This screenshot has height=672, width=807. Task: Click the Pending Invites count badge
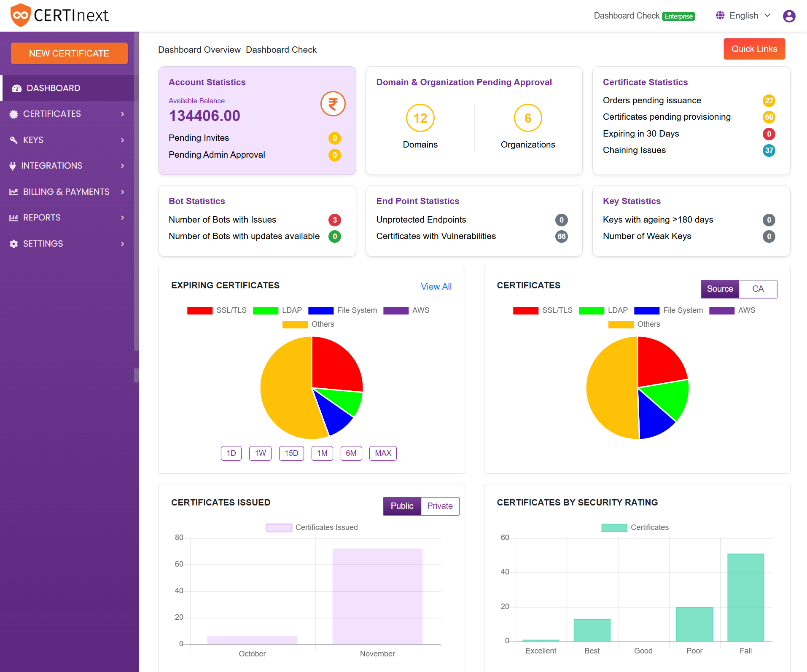point(335,138)
